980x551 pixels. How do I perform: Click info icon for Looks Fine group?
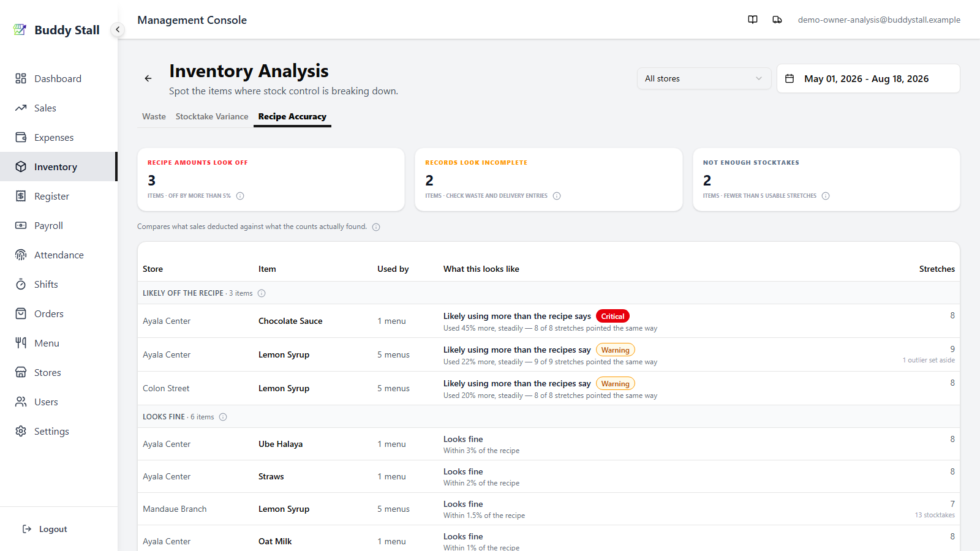coord(223,417)
